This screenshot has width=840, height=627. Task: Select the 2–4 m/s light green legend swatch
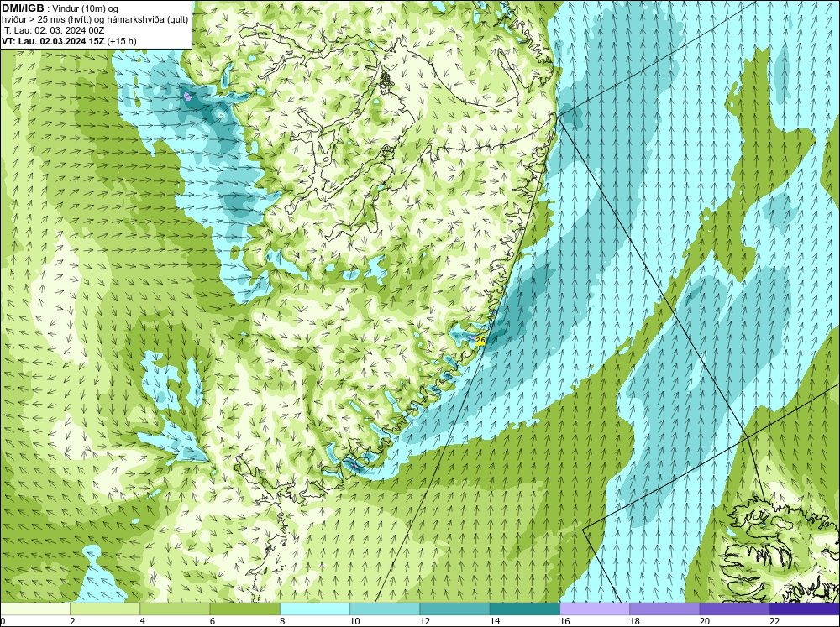[105, 609]
